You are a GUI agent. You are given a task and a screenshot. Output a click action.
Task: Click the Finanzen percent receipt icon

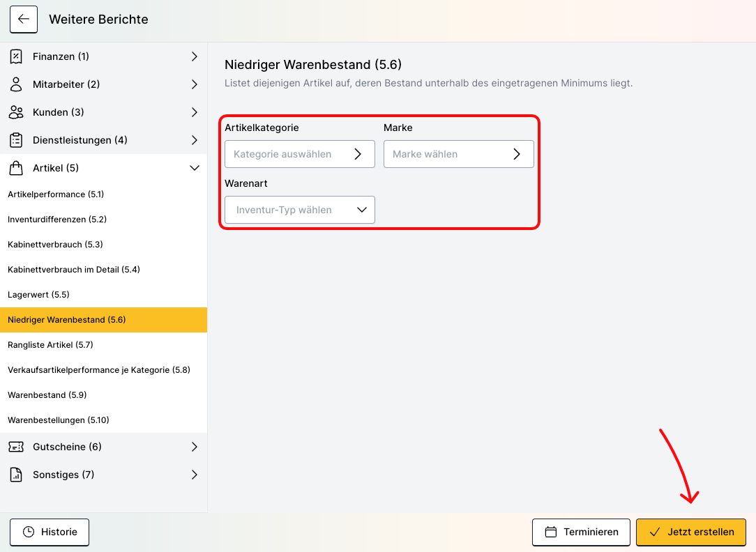[16, 56]
